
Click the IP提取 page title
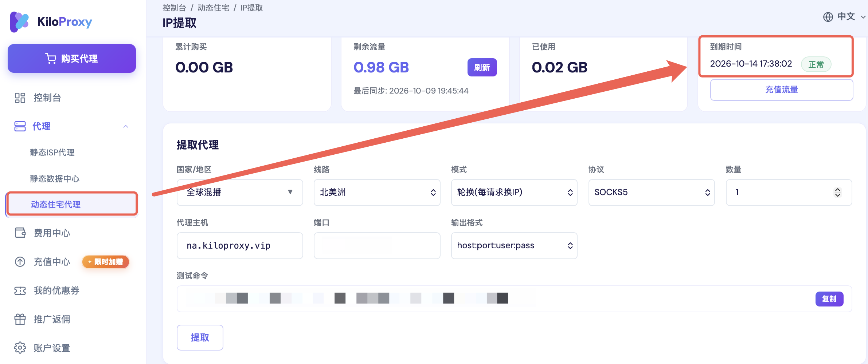pos(179,23)
